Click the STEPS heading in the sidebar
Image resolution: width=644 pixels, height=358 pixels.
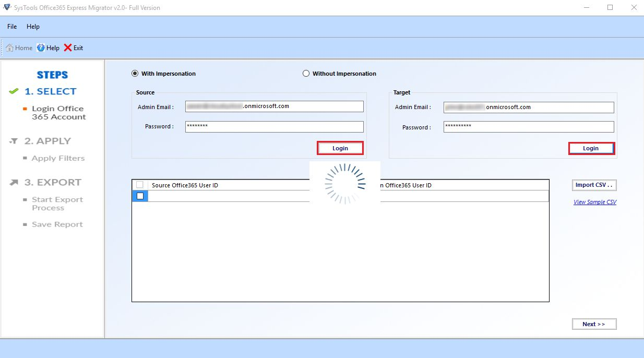[53, 75]
